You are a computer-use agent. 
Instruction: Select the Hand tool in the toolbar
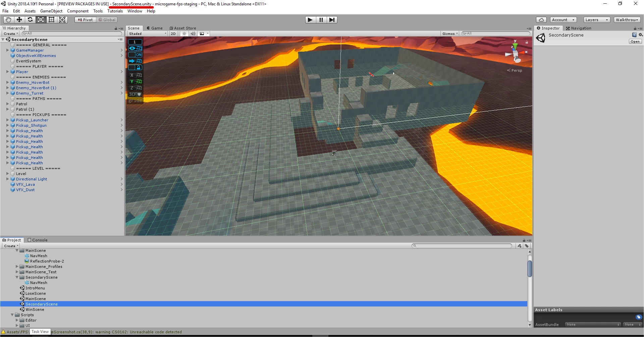[x=8, y=20]
